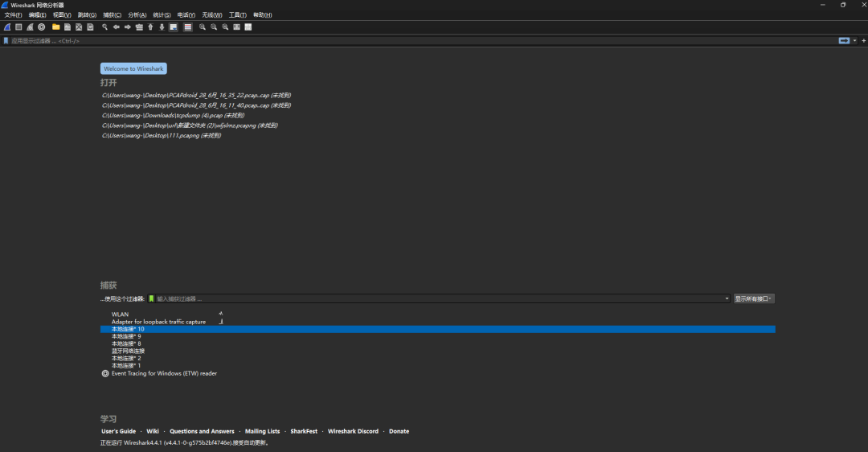This screenshot has height=452, width=868.
Task: Open display filter history dropdown arrow
Action: [854, 40]
